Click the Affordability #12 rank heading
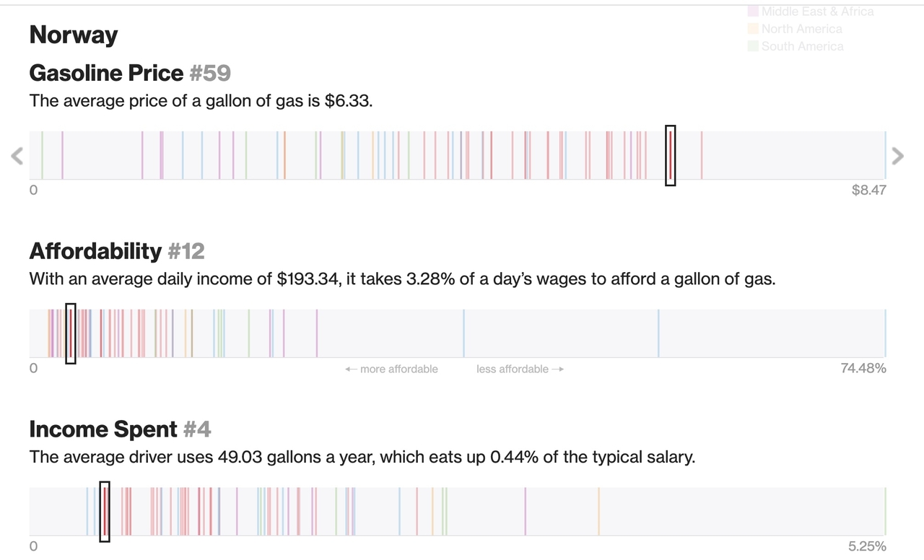The height and width of the screenshot is (560, 924). [x=117, y=251]
